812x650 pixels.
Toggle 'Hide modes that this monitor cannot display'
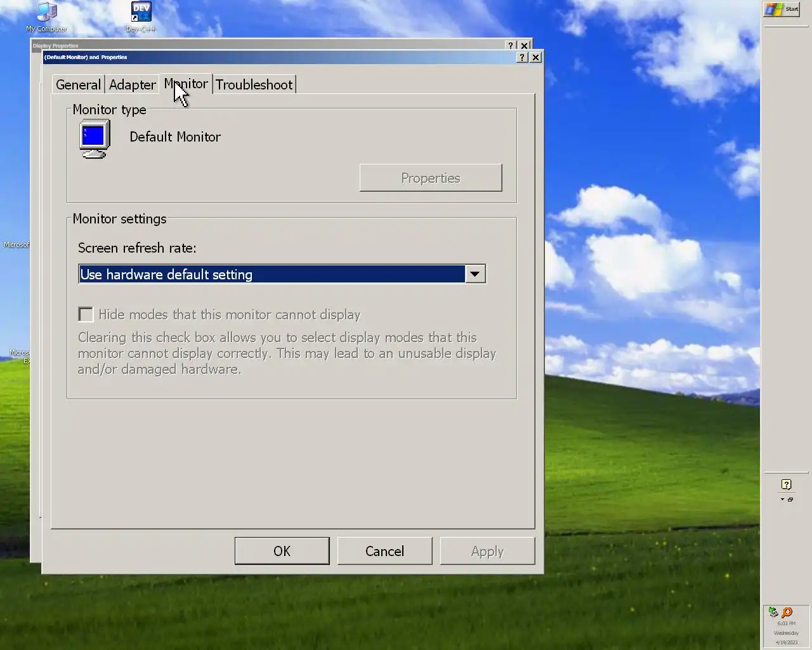point(86,314)
